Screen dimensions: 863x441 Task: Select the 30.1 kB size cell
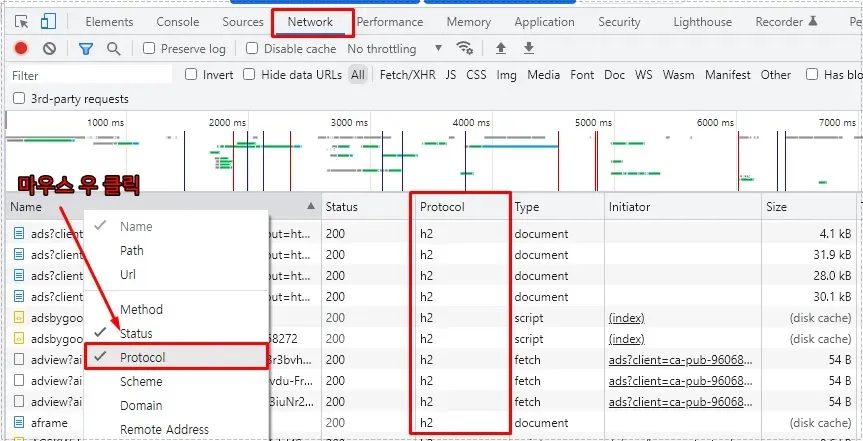click(808, 297)
